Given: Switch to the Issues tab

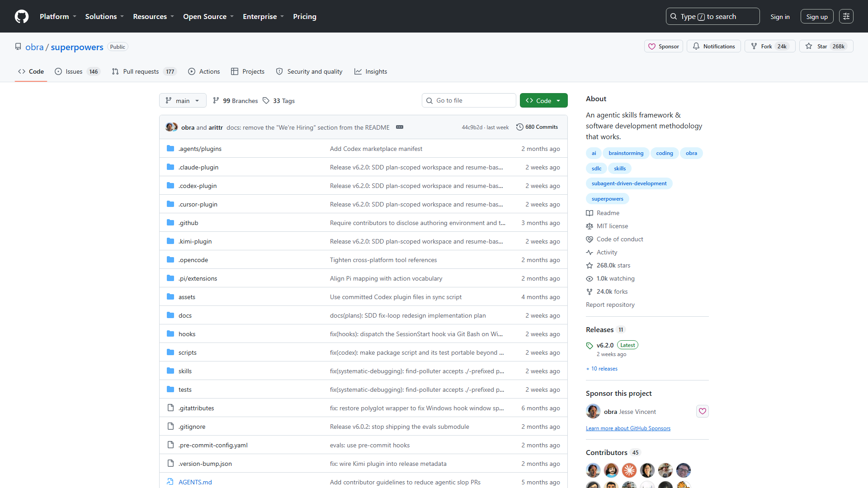Looking at the screenshot, I should click(x=77, y=71).
